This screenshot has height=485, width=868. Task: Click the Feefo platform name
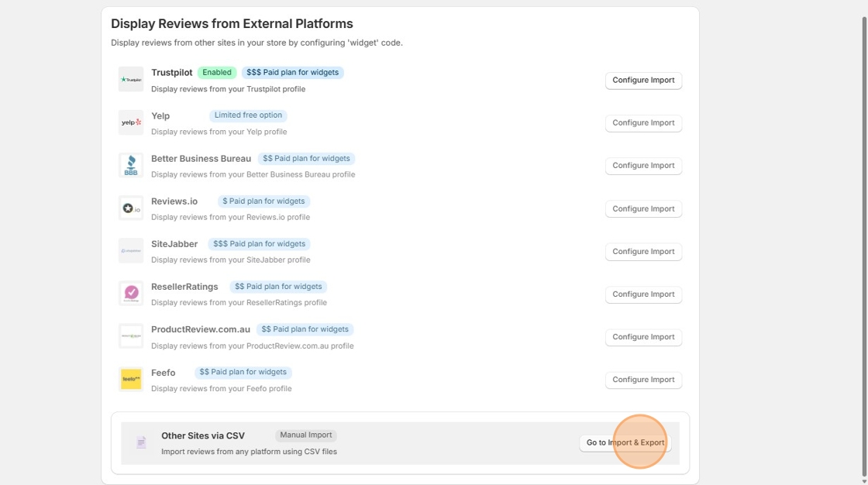click(164, 373)
